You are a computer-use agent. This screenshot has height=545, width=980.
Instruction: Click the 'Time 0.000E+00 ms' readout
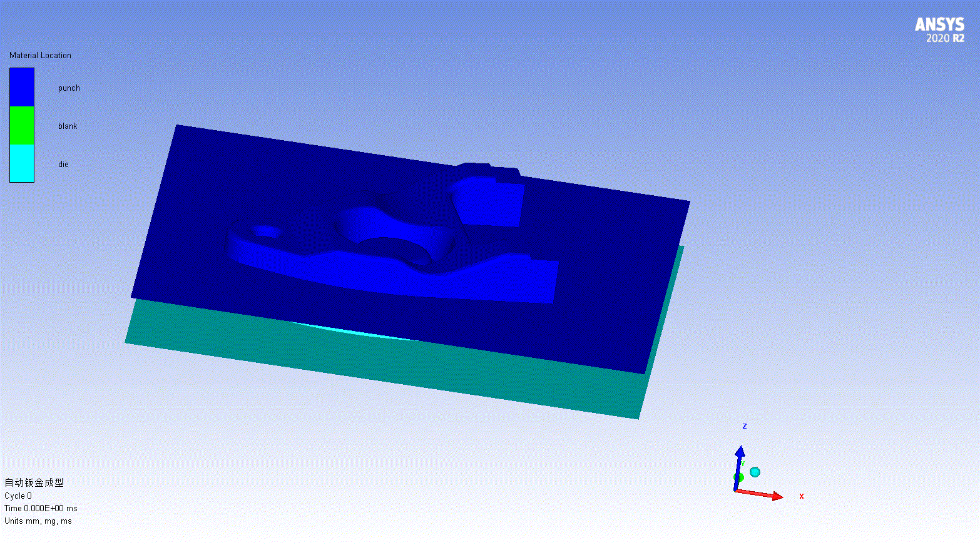pos(41,508)
